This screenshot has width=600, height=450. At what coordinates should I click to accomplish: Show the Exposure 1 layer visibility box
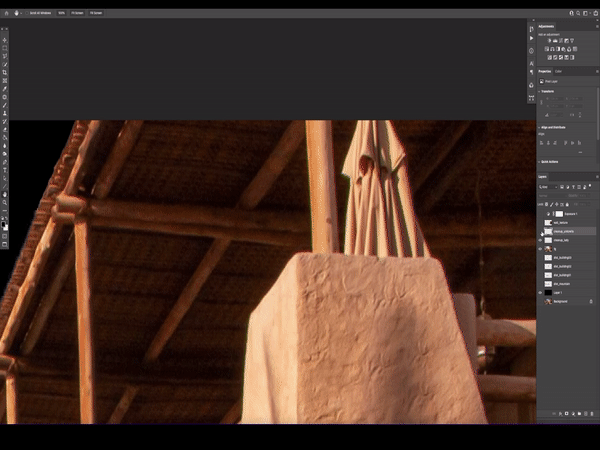[x=540, y=214]
